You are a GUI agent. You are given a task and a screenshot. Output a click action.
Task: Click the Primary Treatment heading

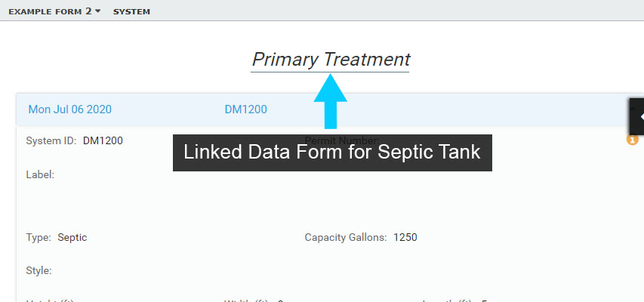coord(331,60)
